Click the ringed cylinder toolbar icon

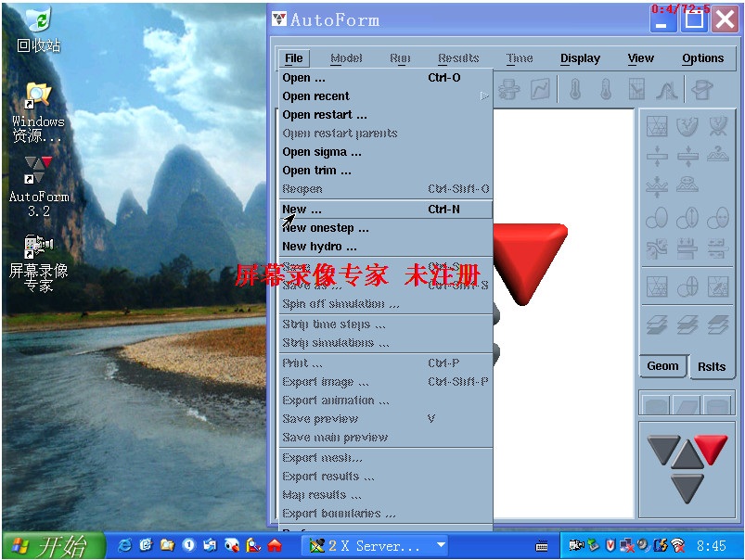(x=701, y=89)
